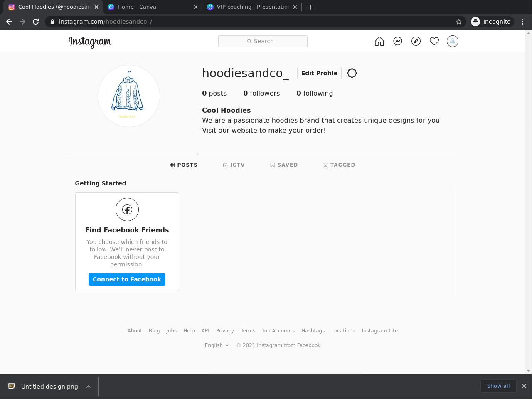The width and height of the screenshot is (532, 399).
Task: Switch to VIP coaching Presentation tab
Action: coord(252,7)
